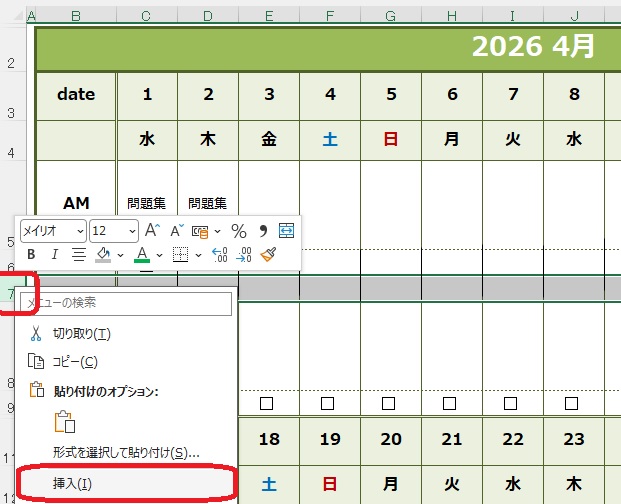621x504 pixels.
Task: Click the red font color button
Action: click(x=143, y=255)
